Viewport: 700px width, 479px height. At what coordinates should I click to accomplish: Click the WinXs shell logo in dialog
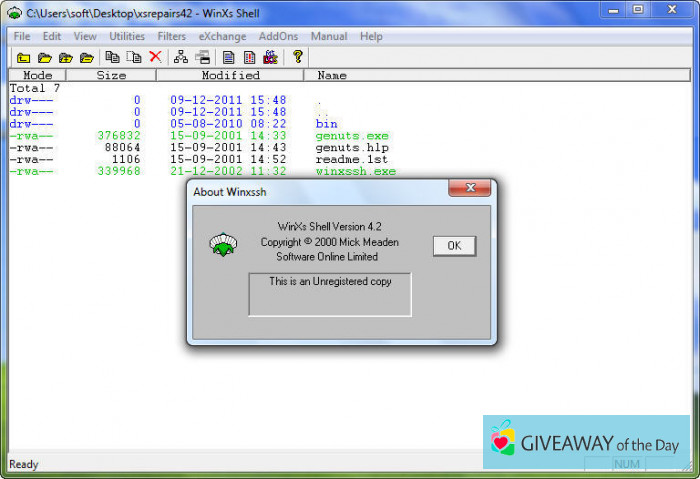[222, 244]
